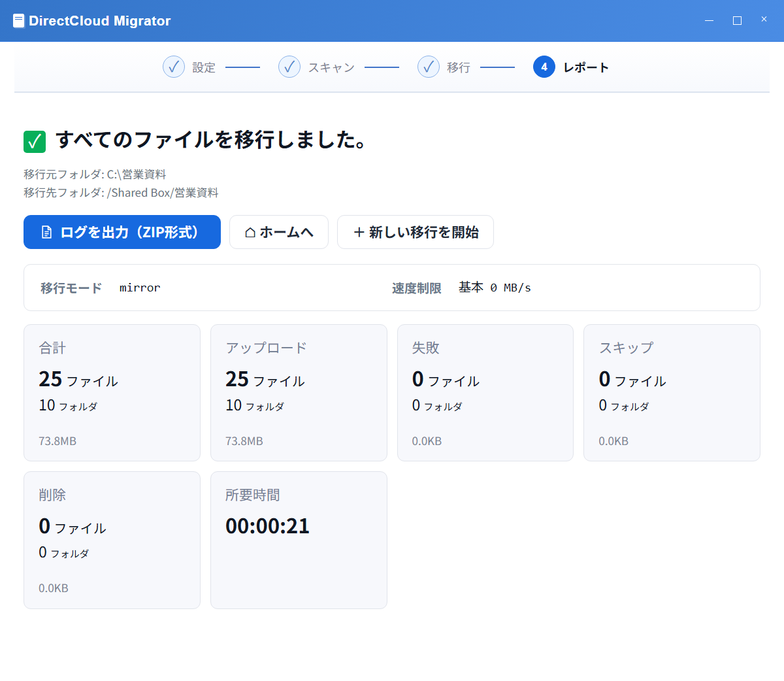Viewport: 784px width, 681px height.
Task: Click 0 フォルダ in the 失敗 card
Action: click(437, 405)
